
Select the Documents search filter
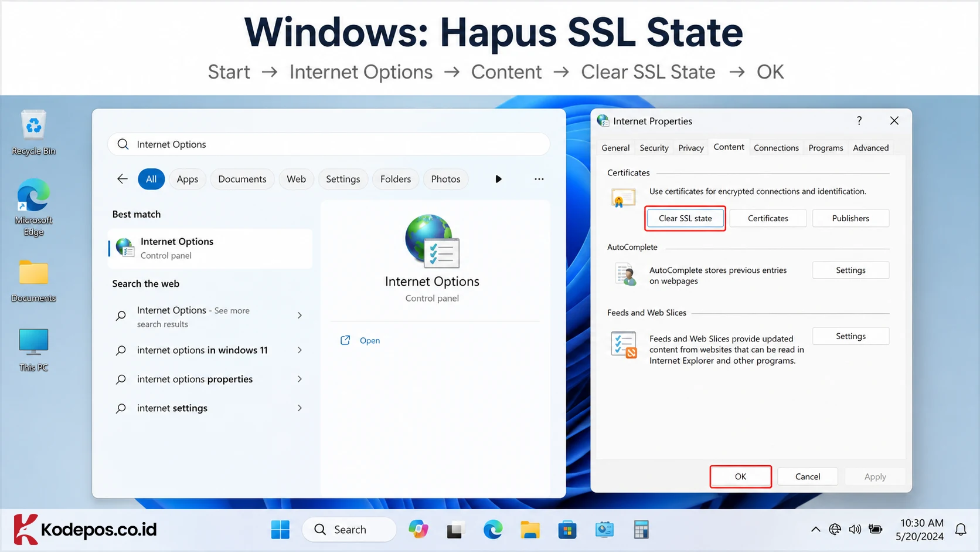coord(242,179)
